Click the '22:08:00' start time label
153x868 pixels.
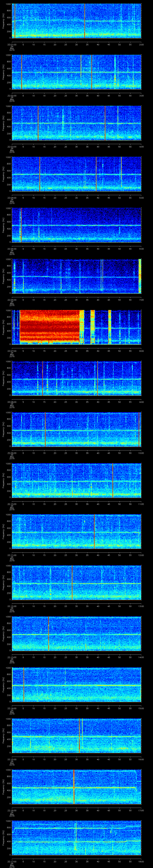pos(12,402)
